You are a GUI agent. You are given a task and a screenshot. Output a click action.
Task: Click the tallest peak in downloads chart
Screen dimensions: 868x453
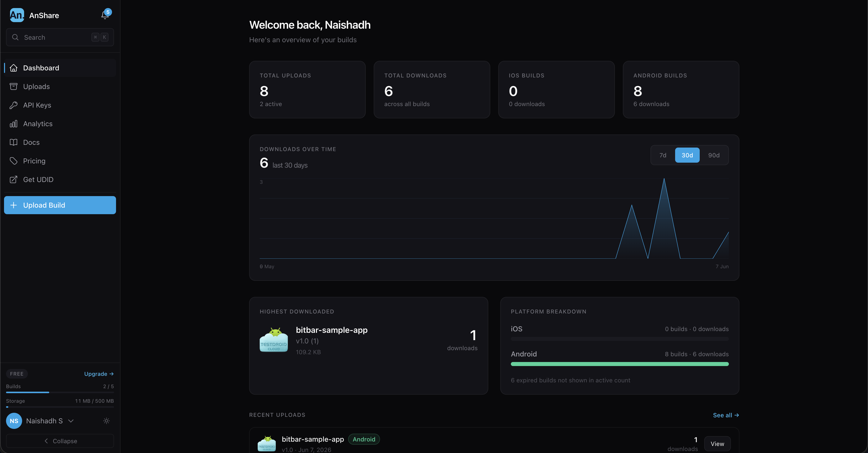click(664, 179)
